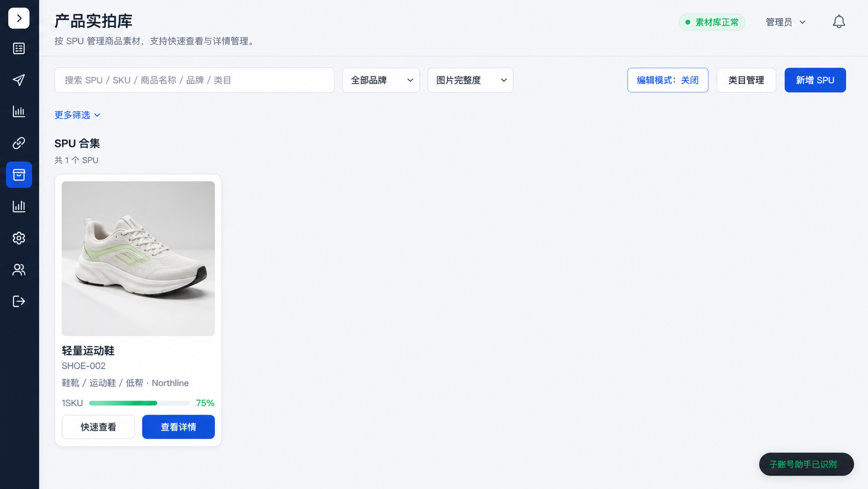The height and width of the screenshot is (489, 868).
Task: Select the highlighted archive box sidebar icon
Action: [x=19, y=175]
